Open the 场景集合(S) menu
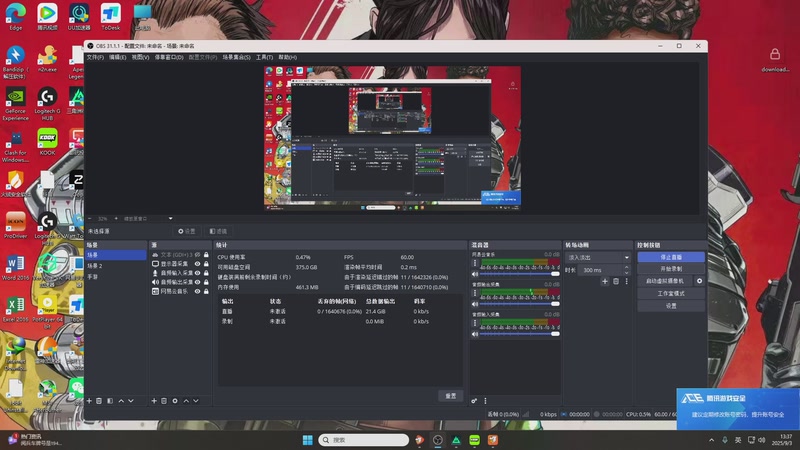 (x=236, y=57)
